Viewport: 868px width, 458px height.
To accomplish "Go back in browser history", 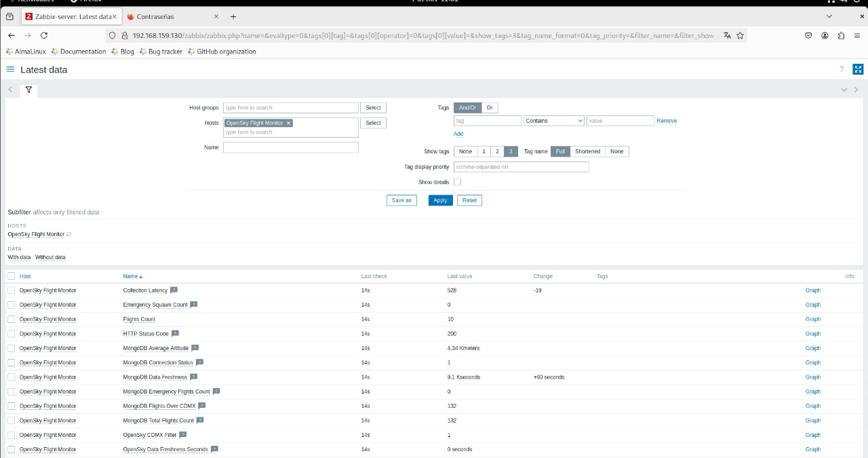I will [12, 35].
